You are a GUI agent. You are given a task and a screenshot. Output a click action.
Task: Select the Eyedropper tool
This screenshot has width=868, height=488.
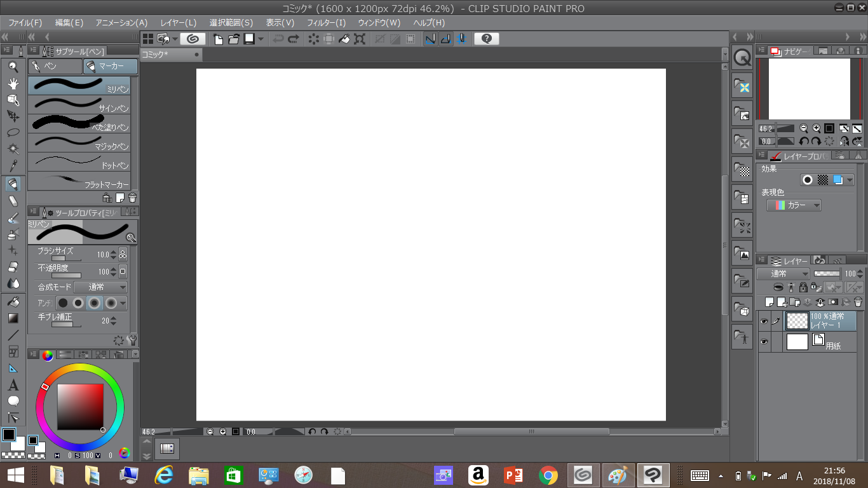coord(13,166)
